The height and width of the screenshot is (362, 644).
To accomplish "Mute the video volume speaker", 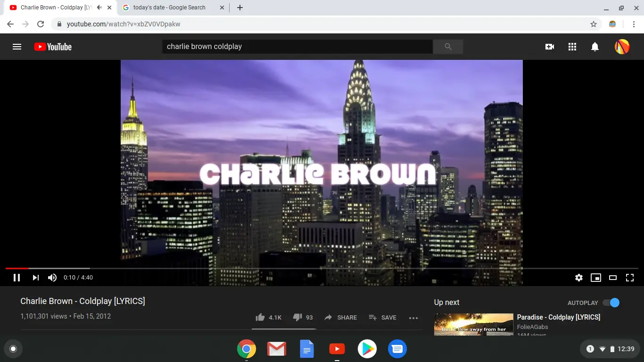I will coord(52,278).
